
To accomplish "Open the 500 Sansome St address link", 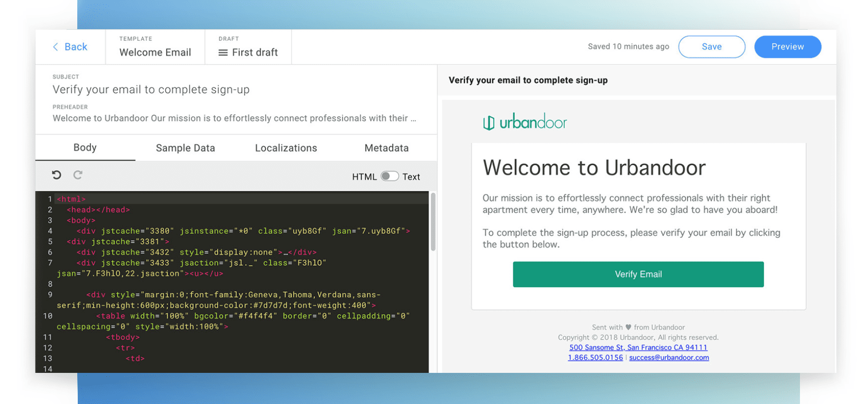I will coord(638,347).
